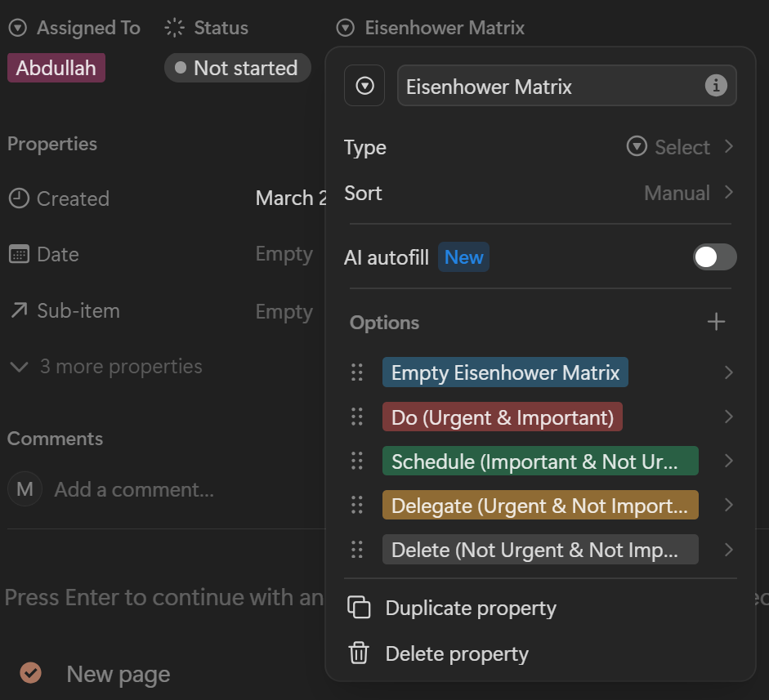The image size is (769, 700).
Task: Select the yellow Delegate tag
Action: 540,505
